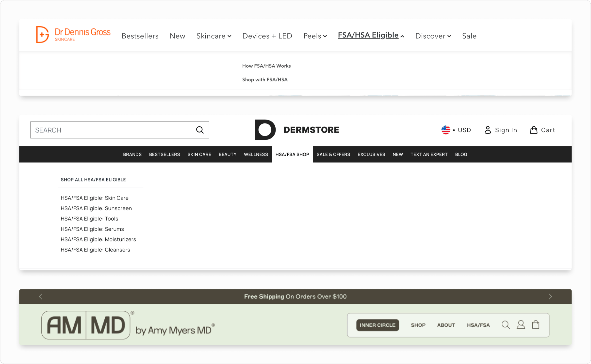Select HSA/FSA SHOP tab in Dermstore nav
Viewport: 591px width, 364px height.
(292, 154)
